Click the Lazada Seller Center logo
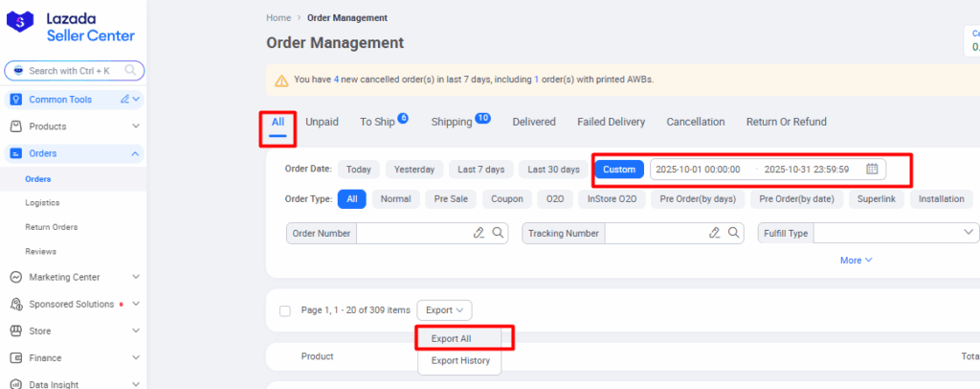Viewport: 980px width, 389px height. 71,28
